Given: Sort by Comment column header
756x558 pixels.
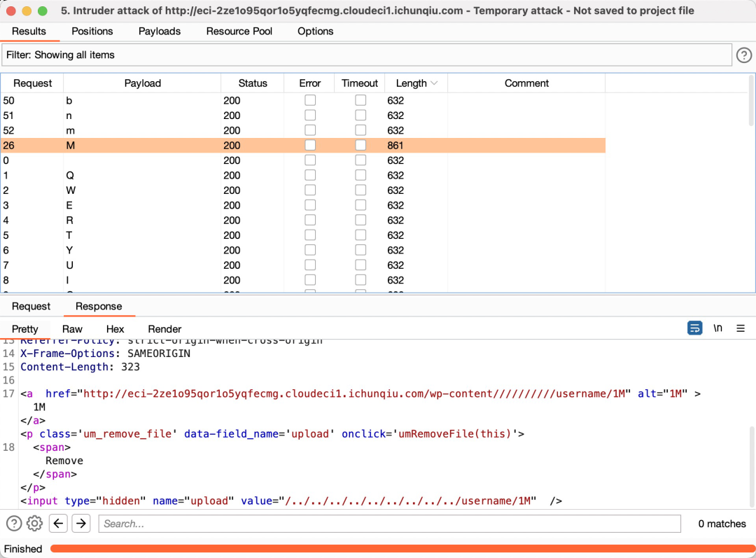Looking at the screenshot, I should pos(526,83).
